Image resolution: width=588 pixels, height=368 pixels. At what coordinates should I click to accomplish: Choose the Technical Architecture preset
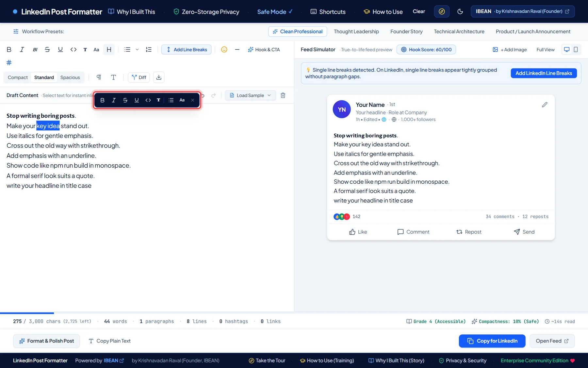tap(459, 32)
